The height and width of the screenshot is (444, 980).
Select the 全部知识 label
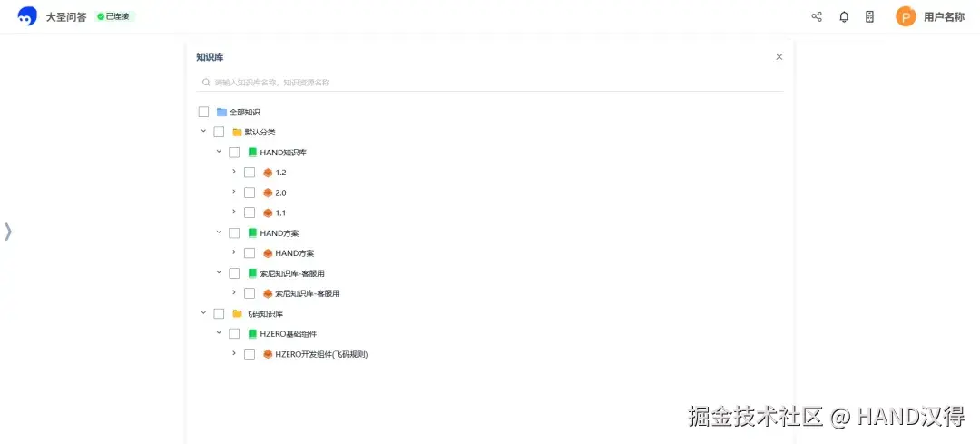[x=244, y=112]
